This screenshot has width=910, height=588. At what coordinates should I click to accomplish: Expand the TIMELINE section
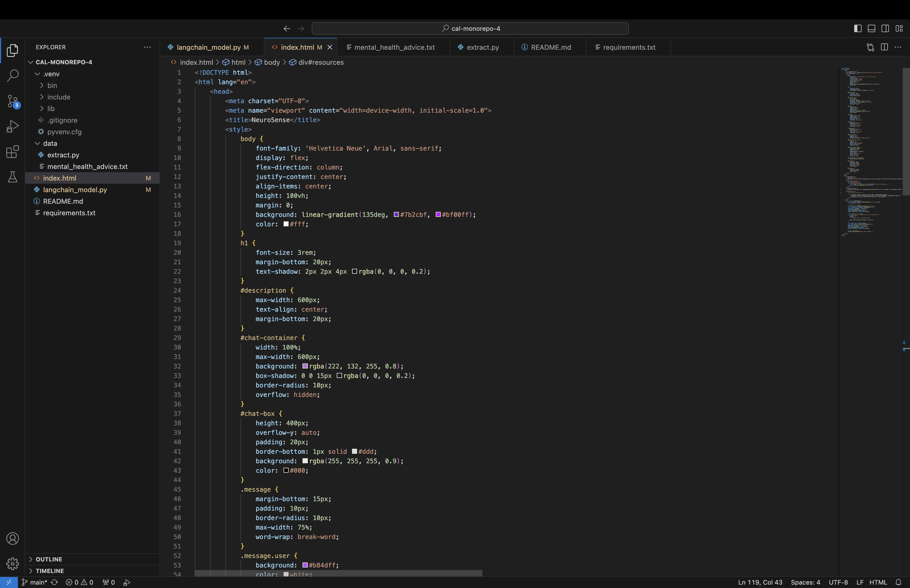coord(50,571)
